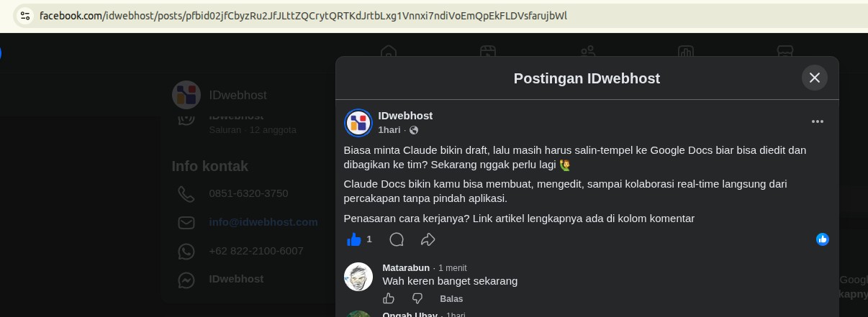Open Matarabun's profile avatar
The height and width of the screenshot is (317, 868).
tap(358, 277)
